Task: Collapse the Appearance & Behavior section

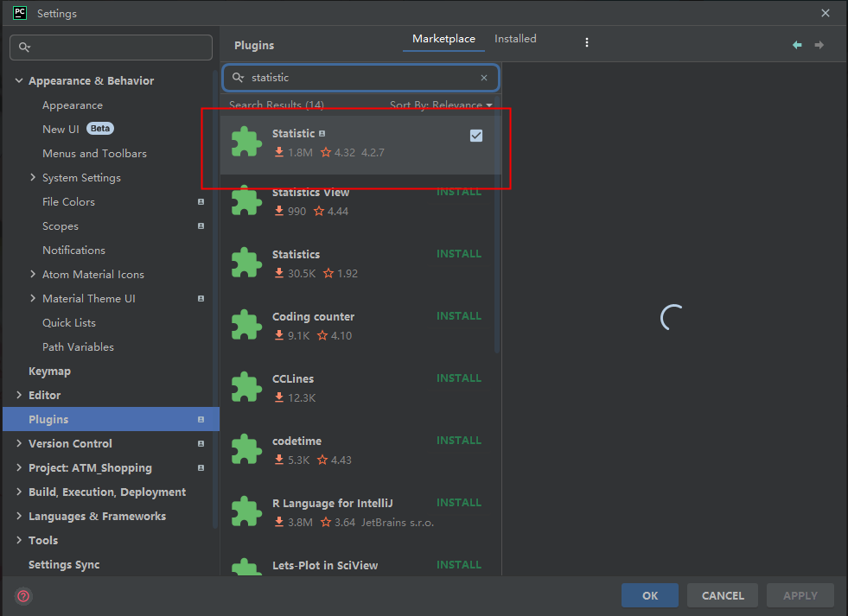Action: (x=19, y=80)
